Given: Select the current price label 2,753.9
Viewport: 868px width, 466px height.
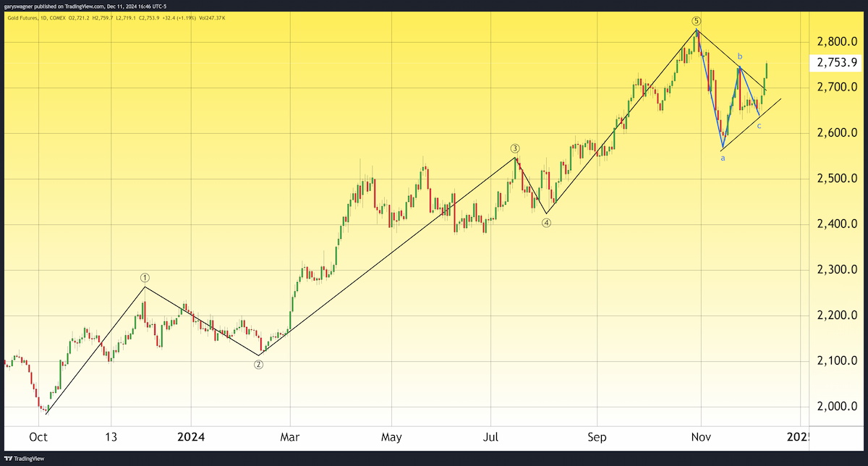Looking at the screenshot, I should pos(837,63).
